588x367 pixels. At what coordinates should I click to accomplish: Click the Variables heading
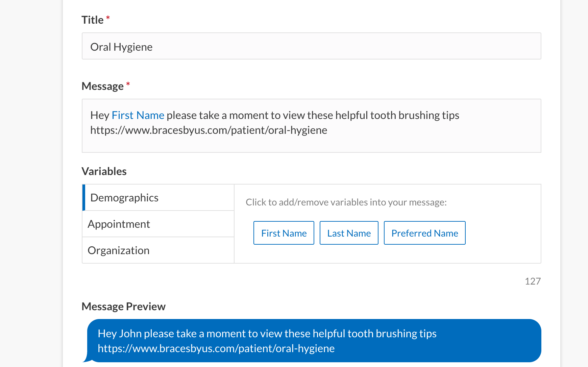104,171
